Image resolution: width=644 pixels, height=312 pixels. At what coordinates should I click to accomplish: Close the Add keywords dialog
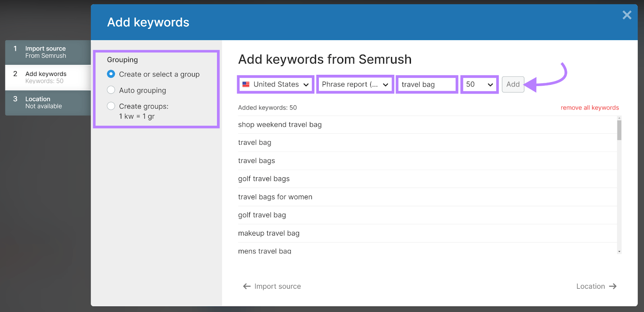tap(627, 15)
